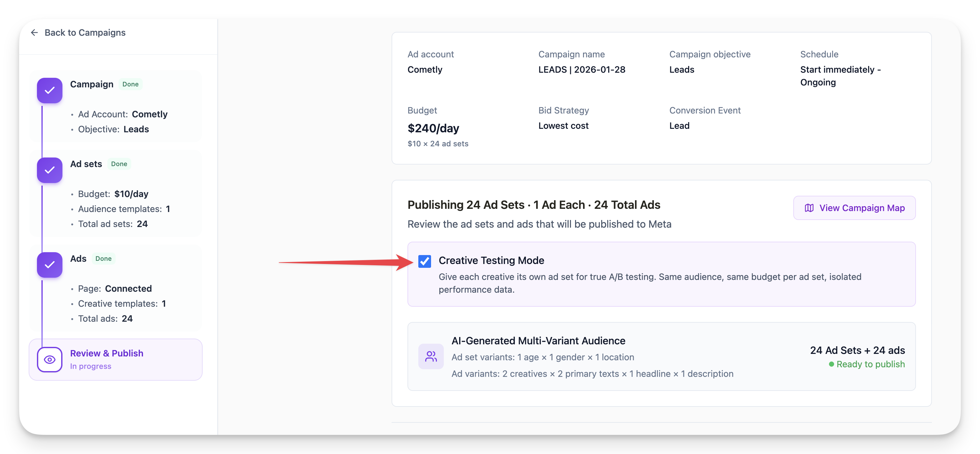Screen dimensions: 980x454
Task: Click the Review & Publish eye icon
Action: click(x=49, y=360)
